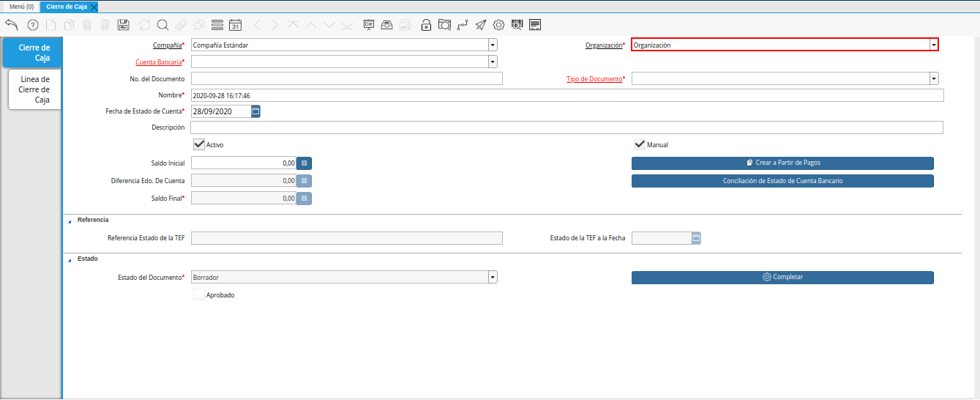Viewport: 980px width, 400px height.
Task: Open the help question mark icon
Action: [x=32, y=25]
